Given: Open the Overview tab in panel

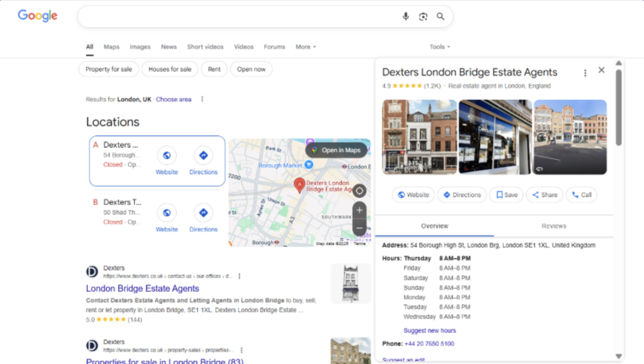Looking at the screenshot, I should pos(435,226).
